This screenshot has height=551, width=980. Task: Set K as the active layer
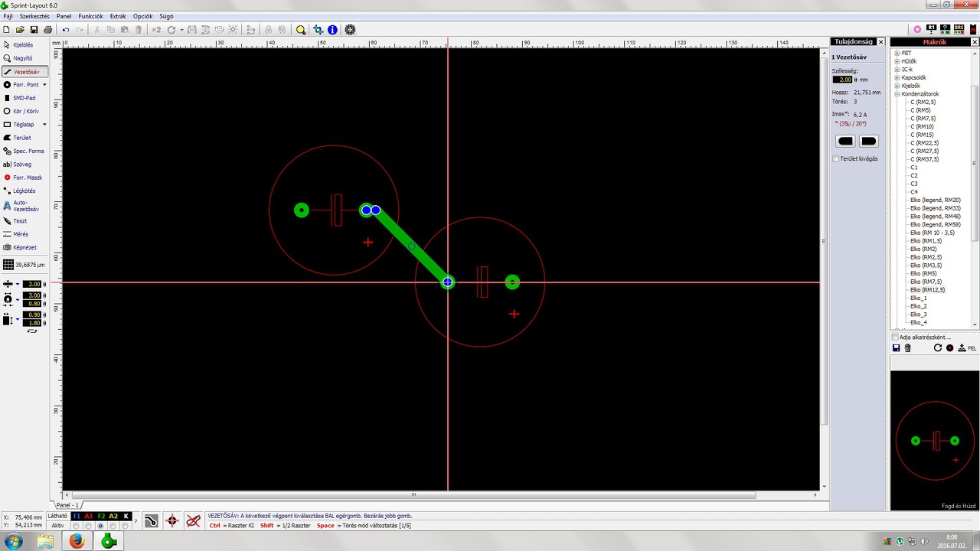coord(126,526)
